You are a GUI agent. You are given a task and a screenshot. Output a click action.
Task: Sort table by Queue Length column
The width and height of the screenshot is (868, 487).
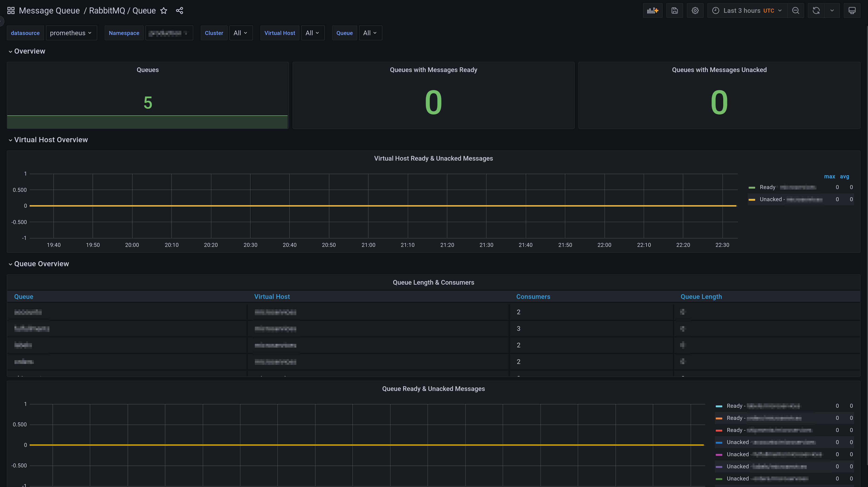pyautogui.click(x=701, y=297)
